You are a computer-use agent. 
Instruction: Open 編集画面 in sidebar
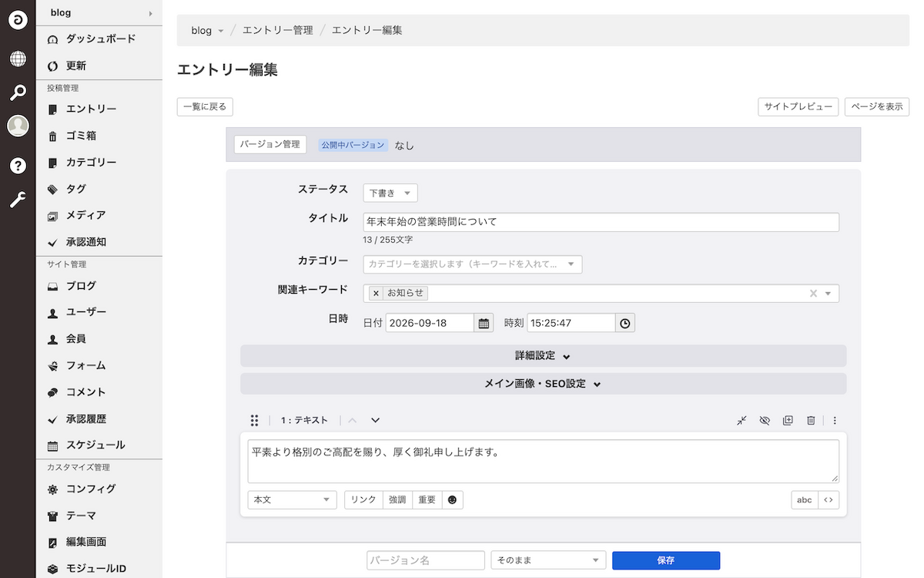(99, 543)
